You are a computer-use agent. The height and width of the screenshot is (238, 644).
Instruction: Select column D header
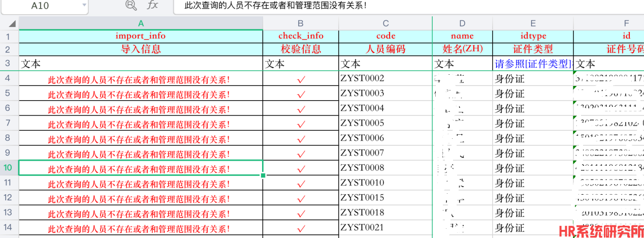462,23
